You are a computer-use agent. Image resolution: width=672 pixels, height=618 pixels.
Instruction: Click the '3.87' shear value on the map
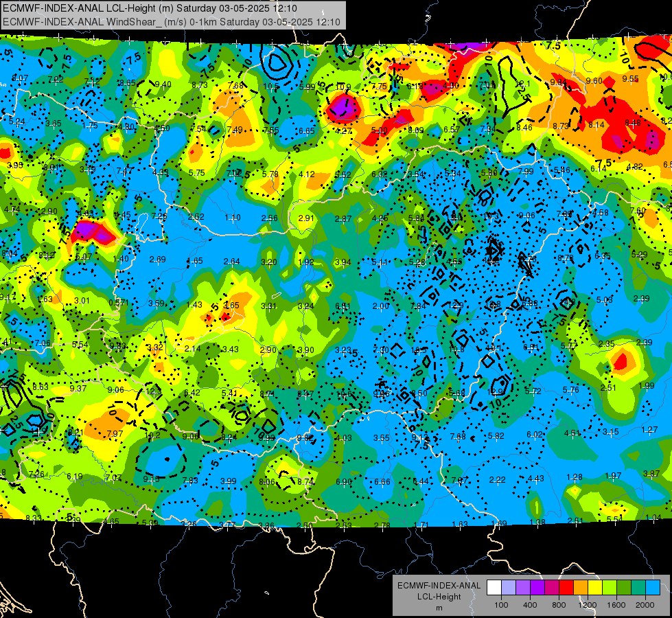[651, 474]
